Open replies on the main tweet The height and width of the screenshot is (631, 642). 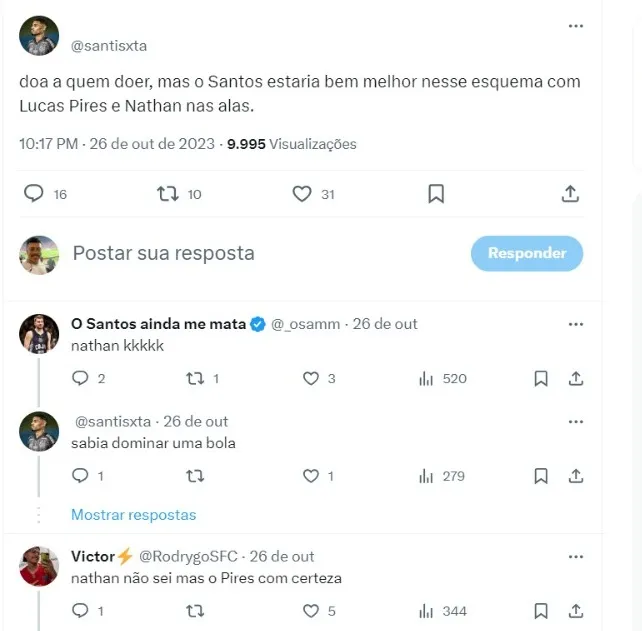click(34, 194)
